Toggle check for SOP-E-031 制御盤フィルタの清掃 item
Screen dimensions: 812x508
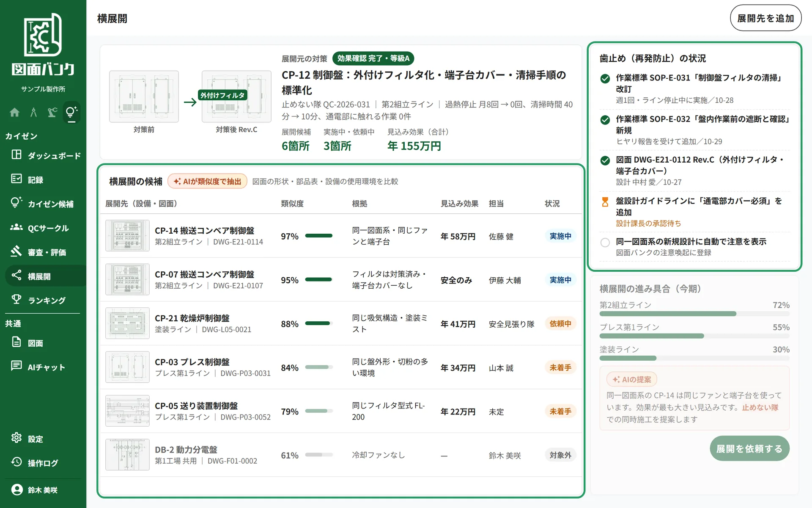pos(605,79)
